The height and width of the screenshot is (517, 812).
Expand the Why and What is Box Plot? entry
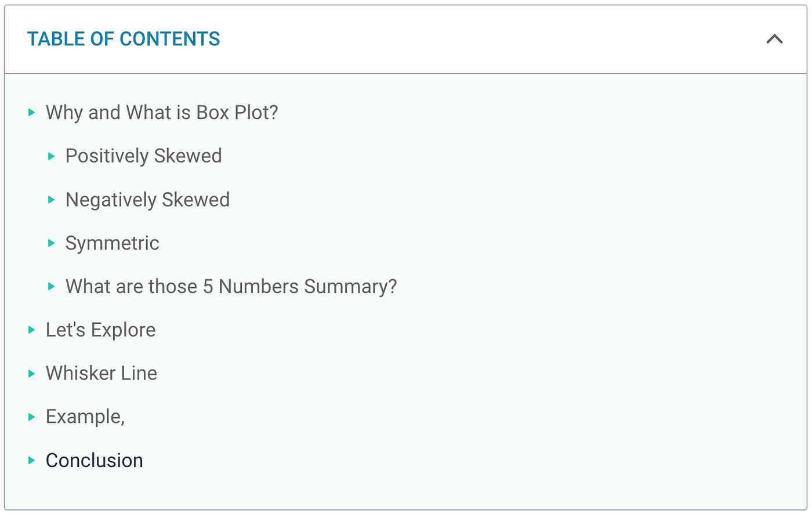[161, 113]
